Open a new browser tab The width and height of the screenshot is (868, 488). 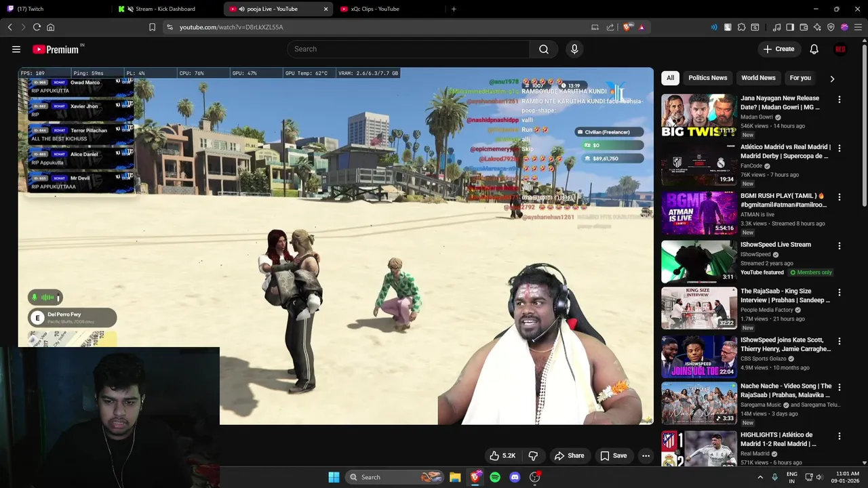(454, 9)
